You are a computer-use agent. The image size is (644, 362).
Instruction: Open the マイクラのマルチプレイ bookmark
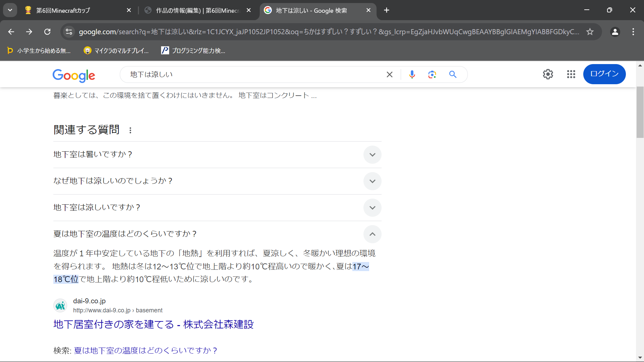coord(116,51)
